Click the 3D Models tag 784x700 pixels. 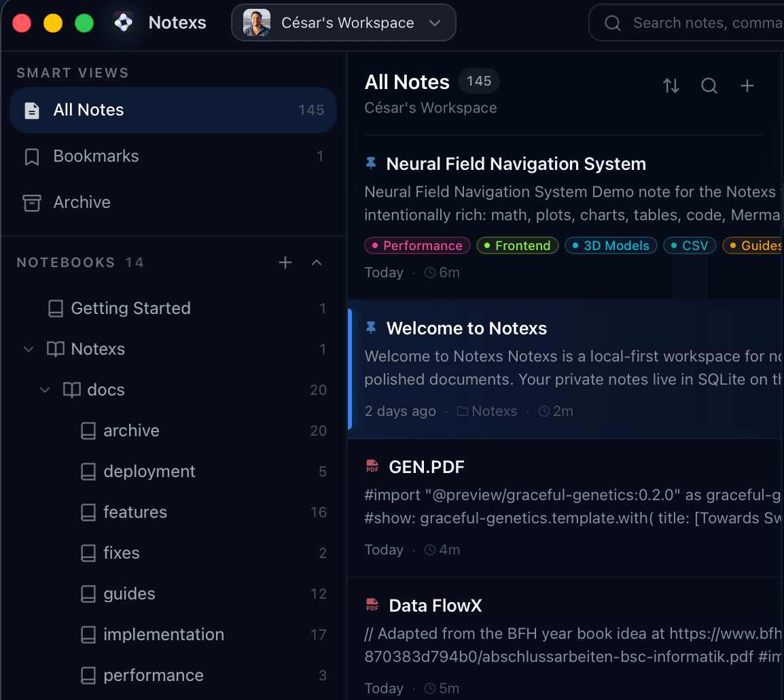pyautogui.click(x=611, y=245)
